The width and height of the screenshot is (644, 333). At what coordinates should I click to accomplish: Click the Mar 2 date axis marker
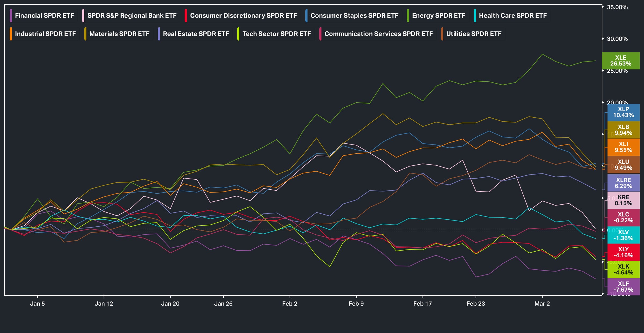tap(542, 303)
